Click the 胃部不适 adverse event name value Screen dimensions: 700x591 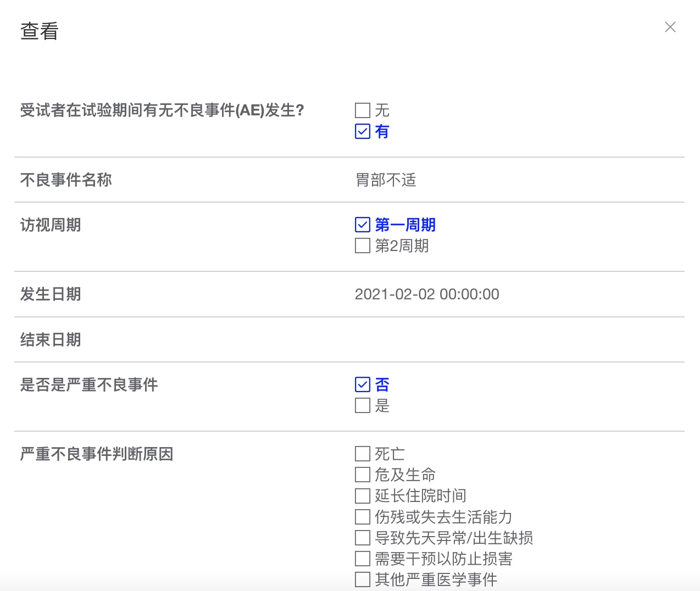click(386, 180)
